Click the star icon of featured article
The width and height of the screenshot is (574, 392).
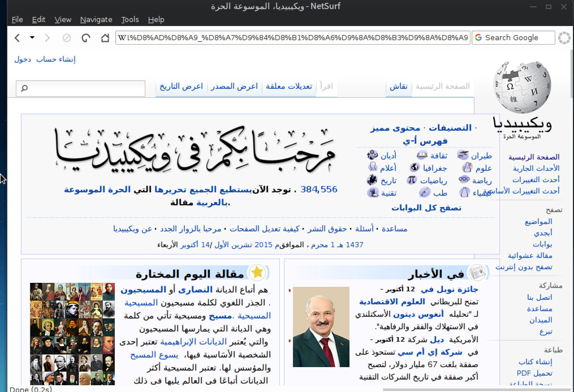click(257, 272)
